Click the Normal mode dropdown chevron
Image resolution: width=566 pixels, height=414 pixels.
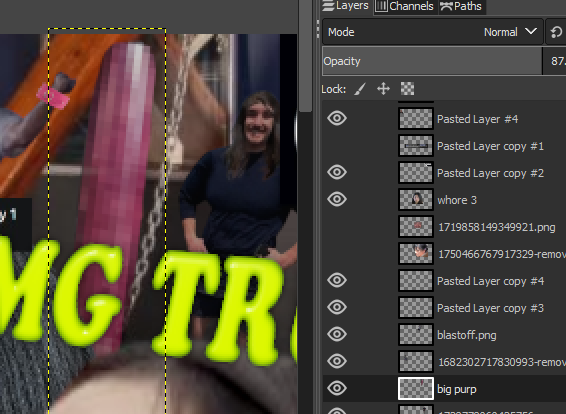pyautogui.click(x=531, y=31)
